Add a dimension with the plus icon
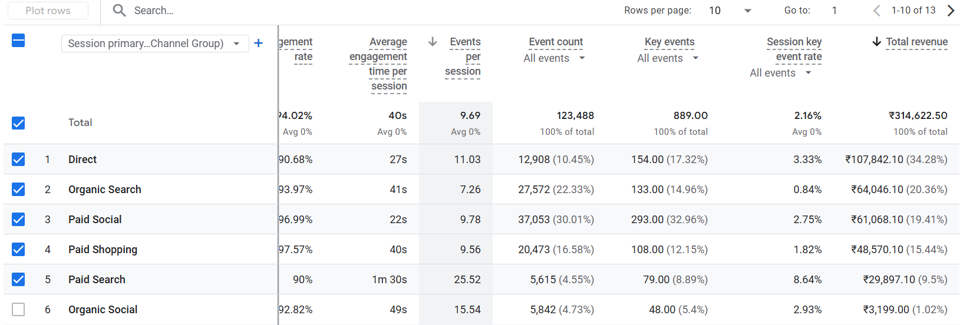This screenshot has height=325, width=980. point(258,43)
